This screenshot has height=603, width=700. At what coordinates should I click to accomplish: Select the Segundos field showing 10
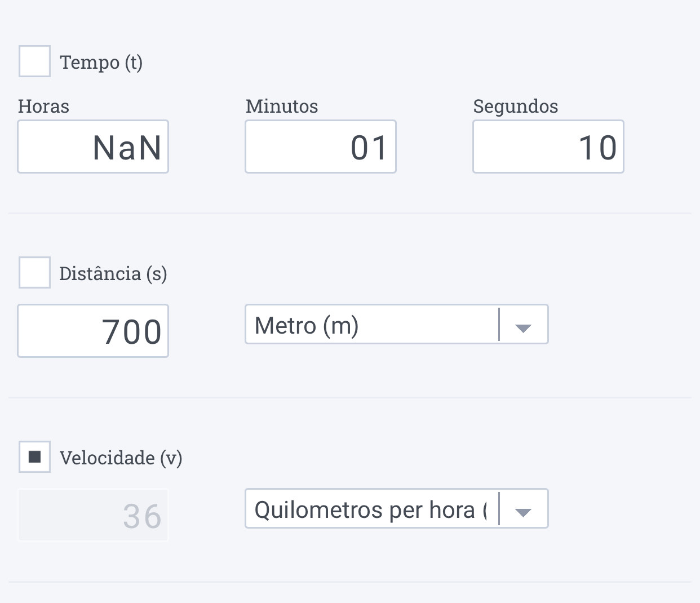pos(548,147)
